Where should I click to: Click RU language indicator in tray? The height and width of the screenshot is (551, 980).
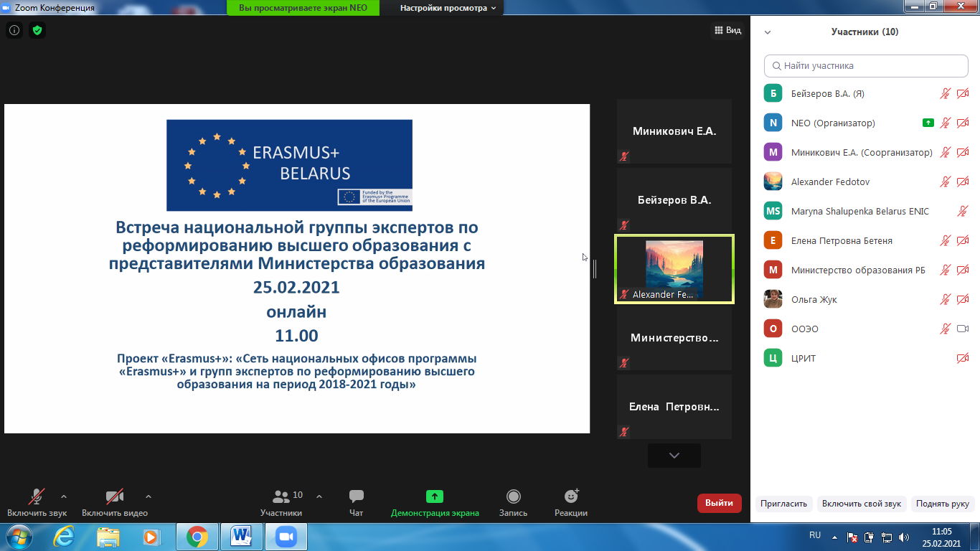(x=815, y=536)
